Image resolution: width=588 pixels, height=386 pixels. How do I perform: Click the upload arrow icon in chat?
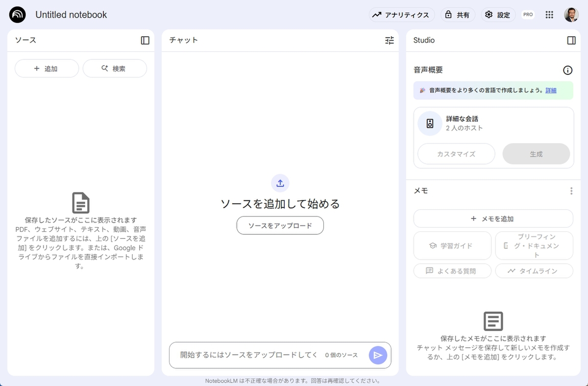280,183
